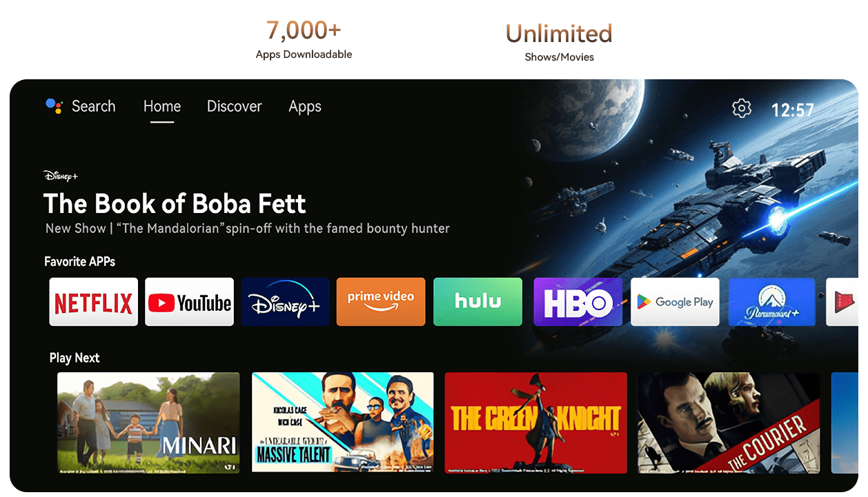Launch the Paramount+ app
Viewport: 868px width, 497px height.
pyautogui.click(x=772, y=302)
